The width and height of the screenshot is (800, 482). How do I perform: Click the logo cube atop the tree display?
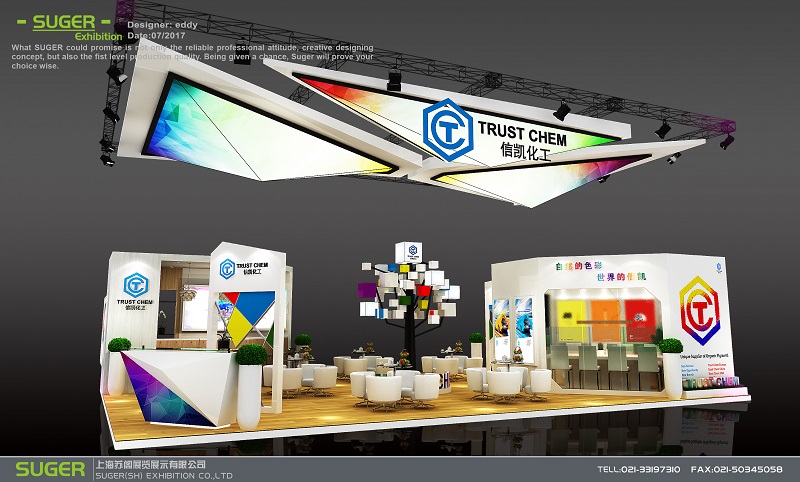[409, 251]
